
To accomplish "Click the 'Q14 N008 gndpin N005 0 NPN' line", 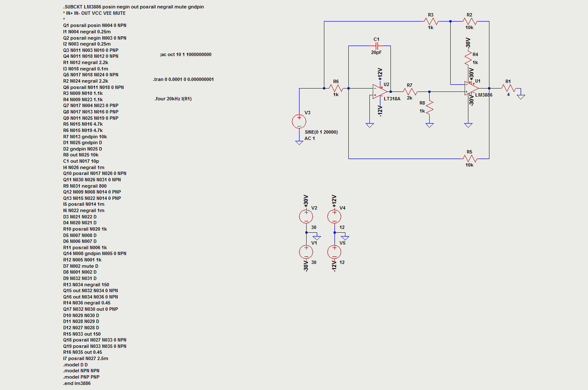I will coord(95,253).
